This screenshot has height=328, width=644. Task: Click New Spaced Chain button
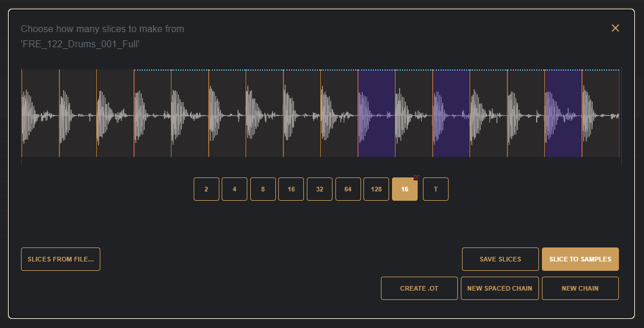pos(500,288)
